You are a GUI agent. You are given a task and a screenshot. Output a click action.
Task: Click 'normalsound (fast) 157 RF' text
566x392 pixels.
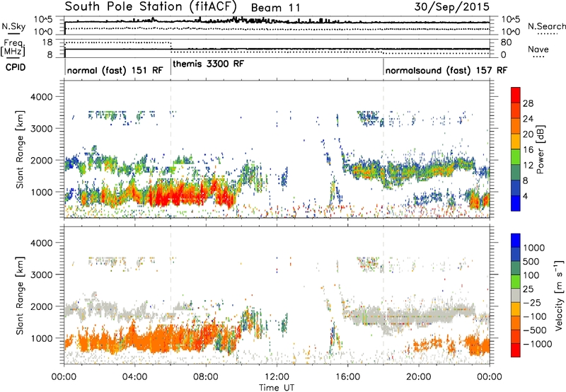pos(446,70)
